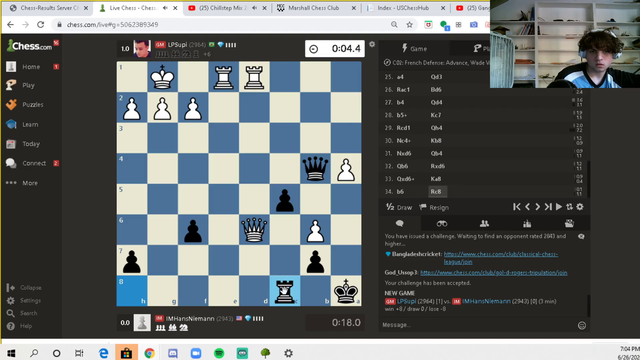Switch to the Game tab
640x360 pixels.
(x=415, y=49)
